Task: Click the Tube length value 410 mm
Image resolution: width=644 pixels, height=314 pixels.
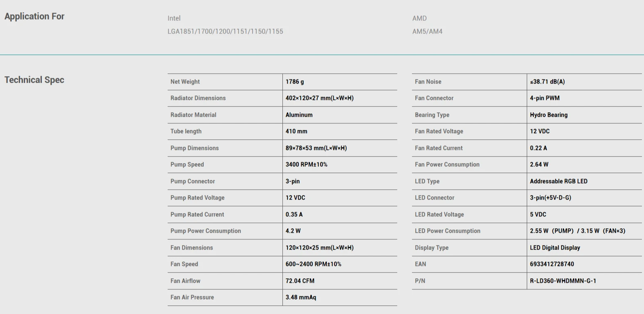Action: (x=296, y=131)
